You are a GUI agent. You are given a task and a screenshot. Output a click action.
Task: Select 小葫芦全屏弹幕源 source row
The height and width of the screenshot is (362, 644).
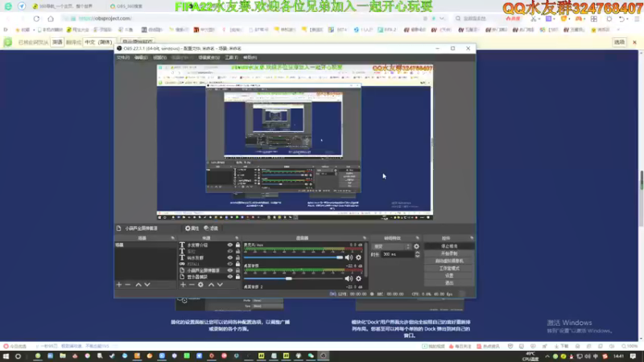point(209,270)
